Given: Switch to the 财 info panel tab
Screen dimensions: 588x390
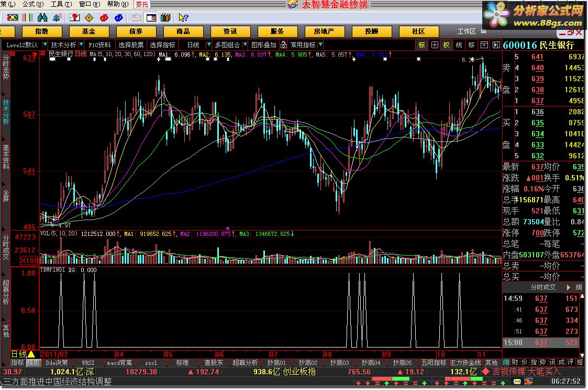Looking at the screenshot, I should click(x=515, y=362).
